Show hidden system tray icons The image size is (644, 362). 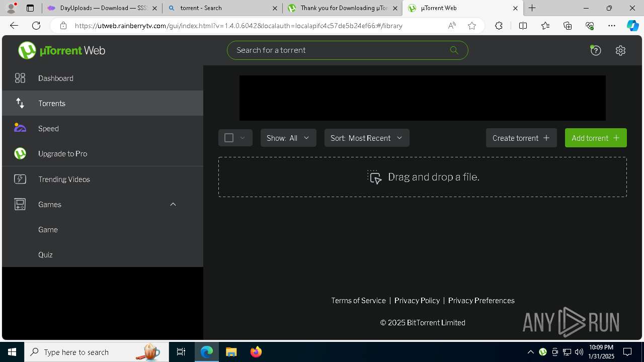pos(530,352)
